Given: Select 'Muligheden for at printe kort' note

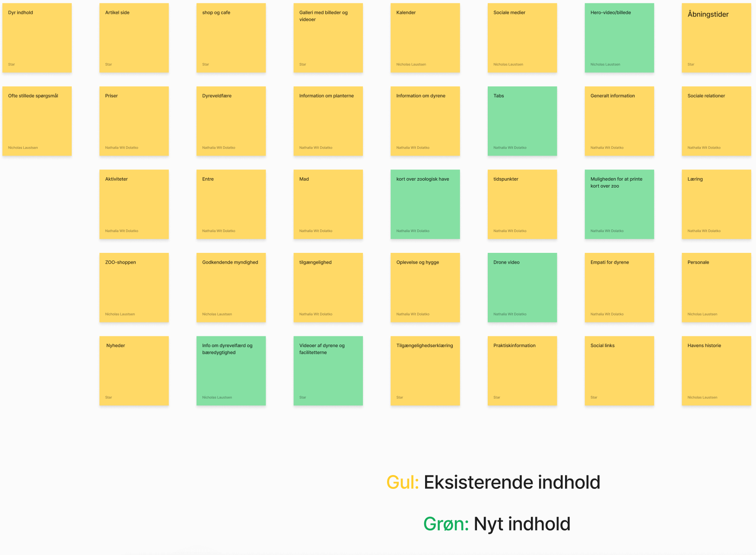Looking at the screenshot, I should 619,204.
